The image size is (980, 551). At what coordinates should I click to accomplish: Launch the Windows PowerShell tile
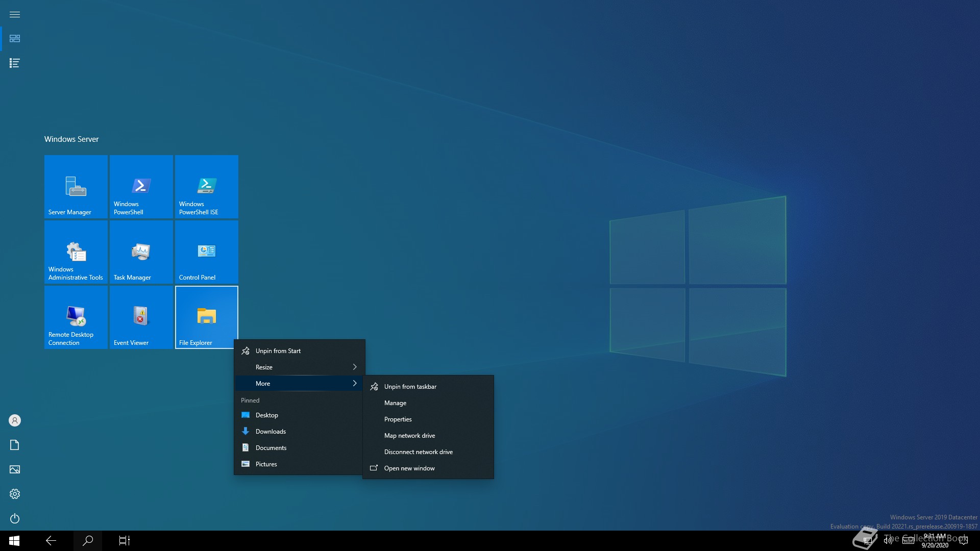point(141,187)
